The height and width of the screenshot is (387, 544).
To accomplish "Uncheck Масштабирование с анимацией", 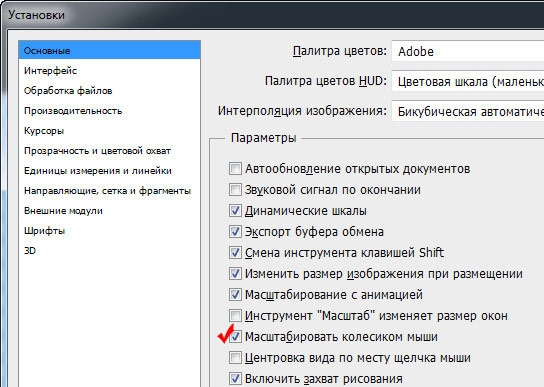I will pos(235,295).
